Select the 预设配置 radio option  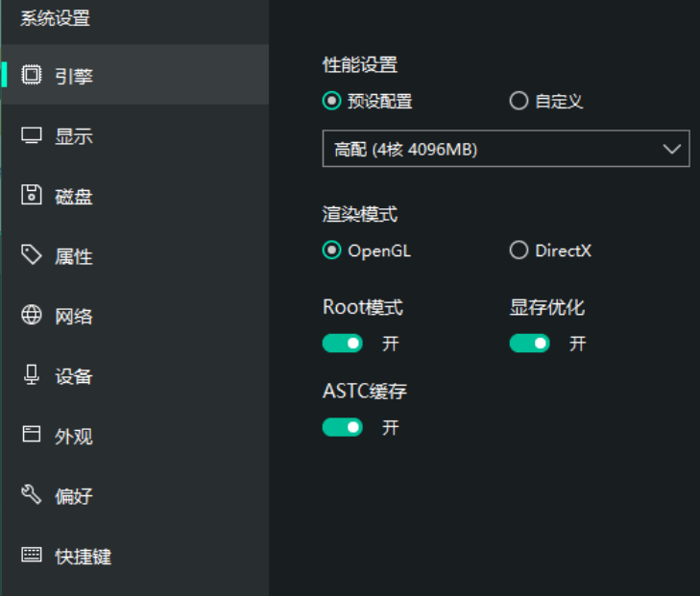[332, 101]
